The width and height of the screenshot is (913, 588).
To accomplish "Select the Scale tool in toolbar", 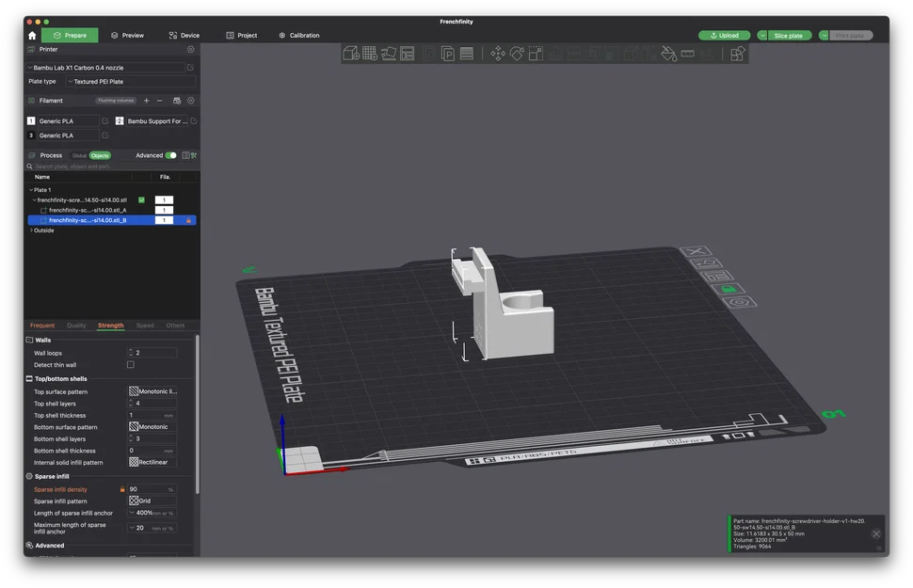I will point(536,54).
